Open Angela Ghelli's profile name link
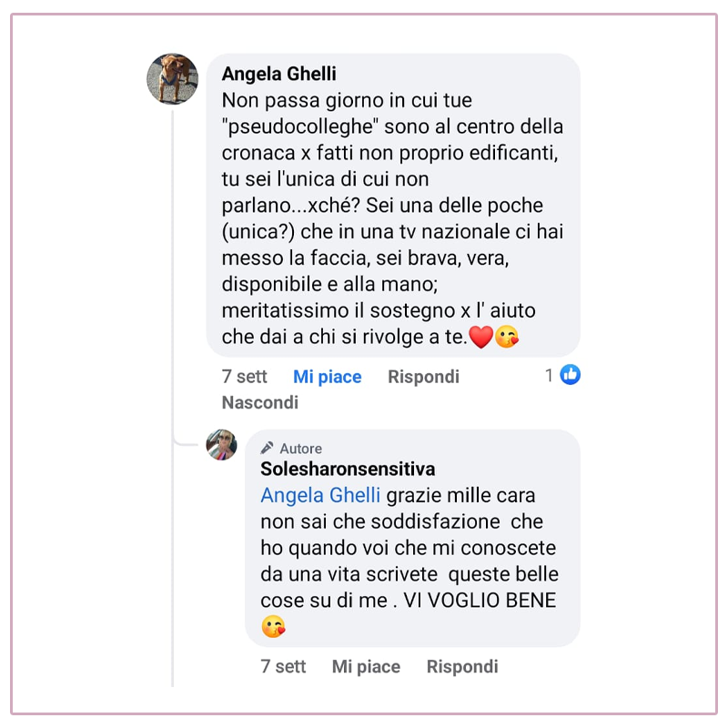 [x=279, y=74]
